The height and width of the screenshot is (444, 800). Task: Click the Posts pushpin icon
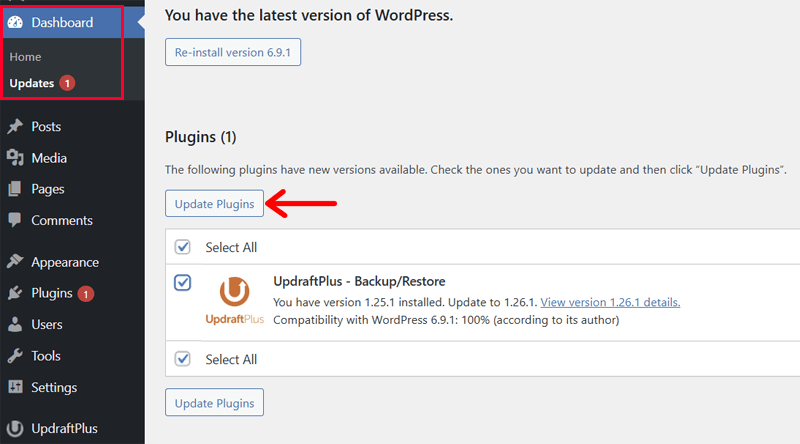point(15,126)
